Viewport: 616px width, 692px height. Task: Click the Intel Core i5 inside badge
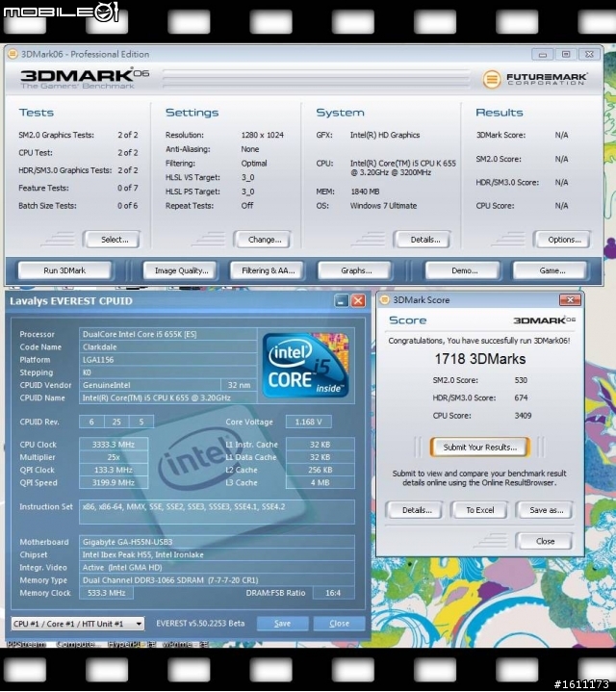tap(306, 365)
